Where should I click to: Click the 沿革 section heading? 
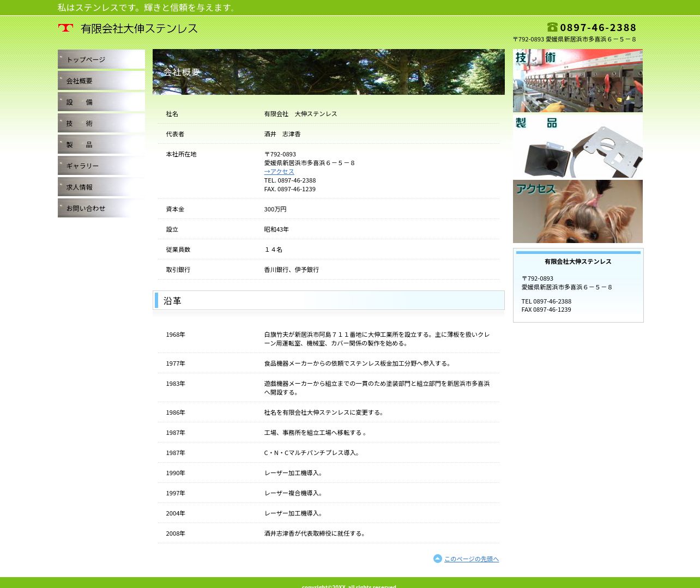coord(329,300)
